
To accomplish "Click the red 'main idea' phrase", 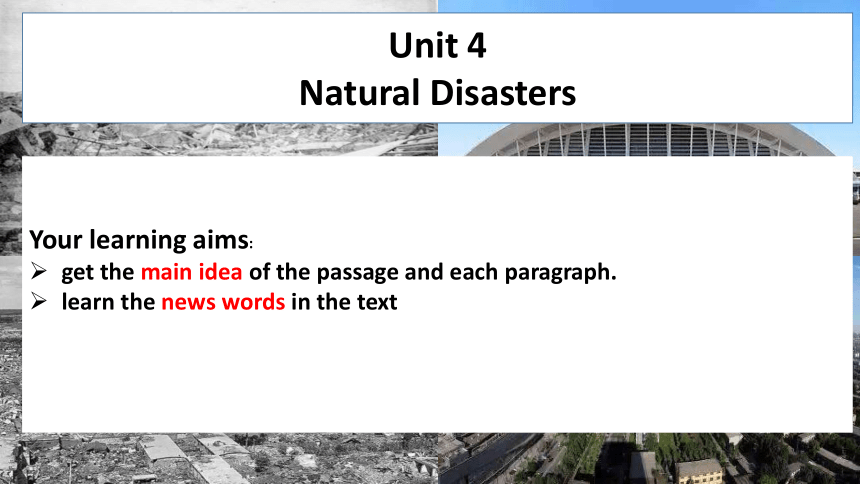I will [191, 272].
